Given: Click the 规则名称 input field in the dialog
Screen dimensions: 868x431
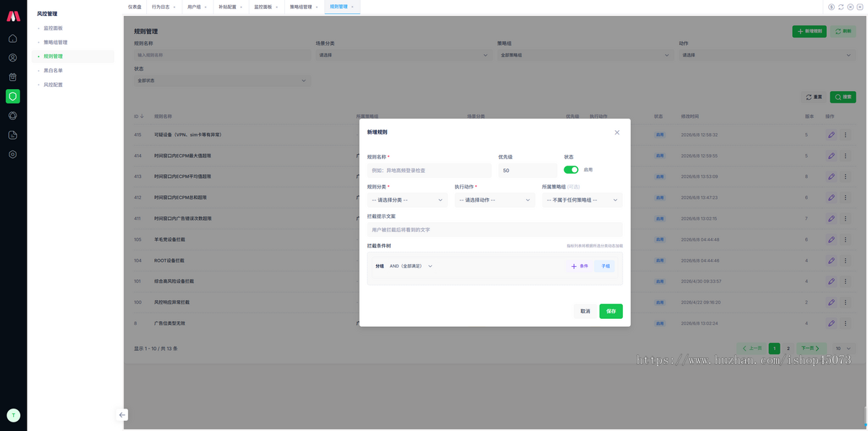Looking at the screenshot, I should coord(430,171).
